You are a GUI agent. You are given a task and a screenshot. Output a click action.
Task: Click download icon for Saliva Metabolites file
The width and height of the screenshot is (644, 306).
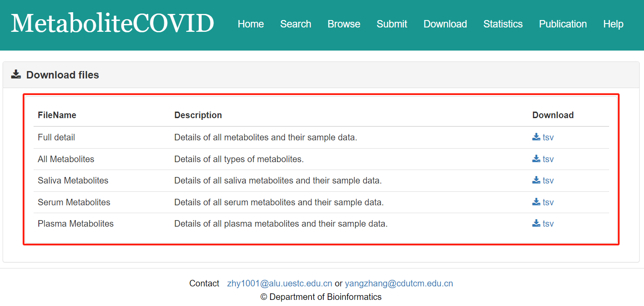pos(536,180)
